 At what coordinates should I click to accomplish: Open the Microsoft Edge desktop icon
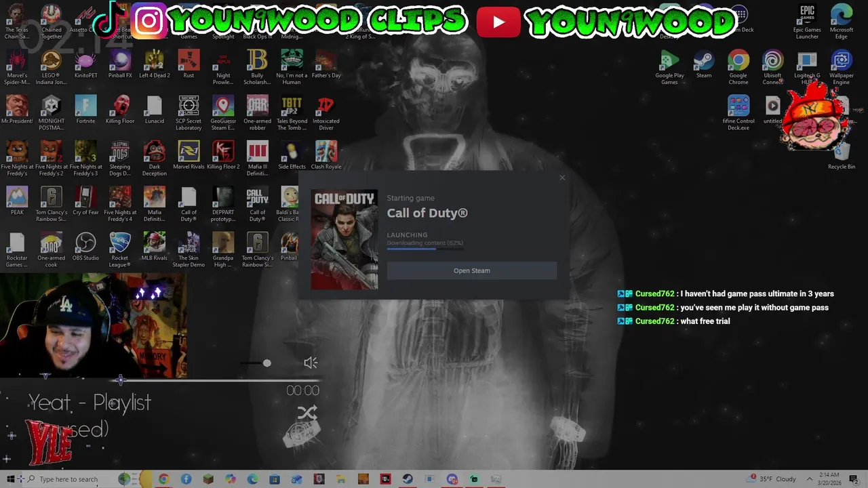(842, 22)
